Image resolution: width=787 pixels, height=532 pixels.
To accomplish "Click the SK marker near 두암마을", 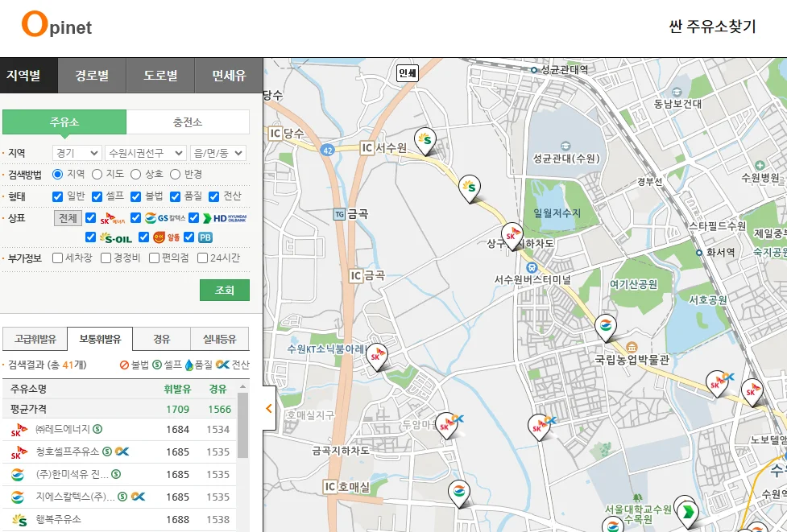I will (x=446, y=426).
